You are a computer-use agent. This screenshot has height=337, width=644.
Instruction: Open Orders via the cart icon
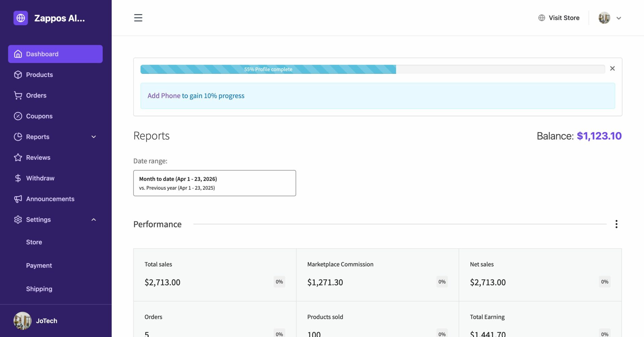(x=18, y=95)
